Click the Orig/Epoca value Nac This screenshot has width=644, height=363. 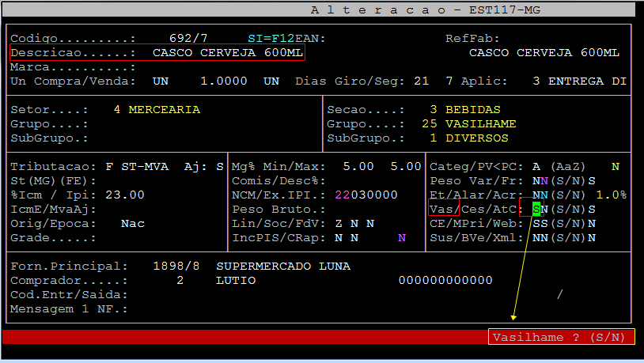(x=132, y=223)
